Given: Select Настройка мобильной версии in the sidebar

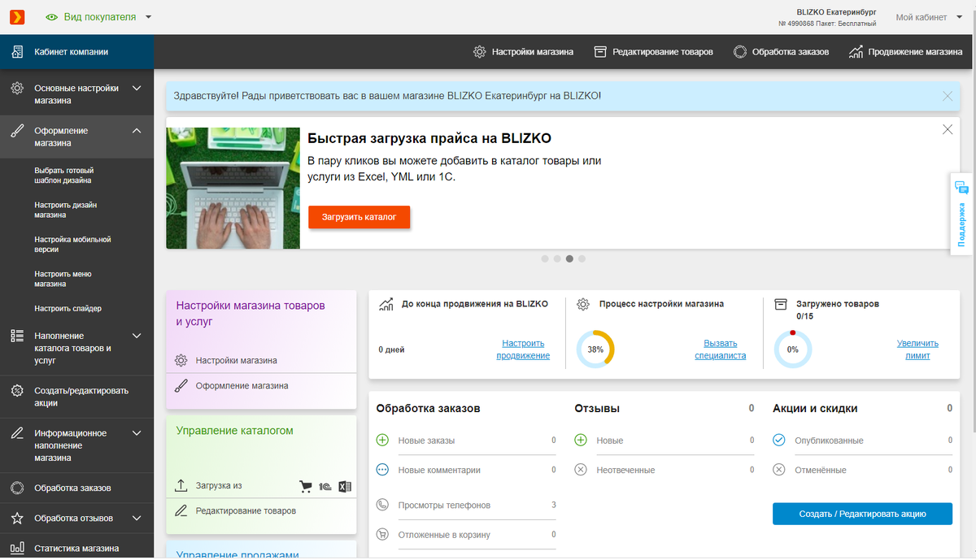Looking at the screenshot, I should click(72, 245).
